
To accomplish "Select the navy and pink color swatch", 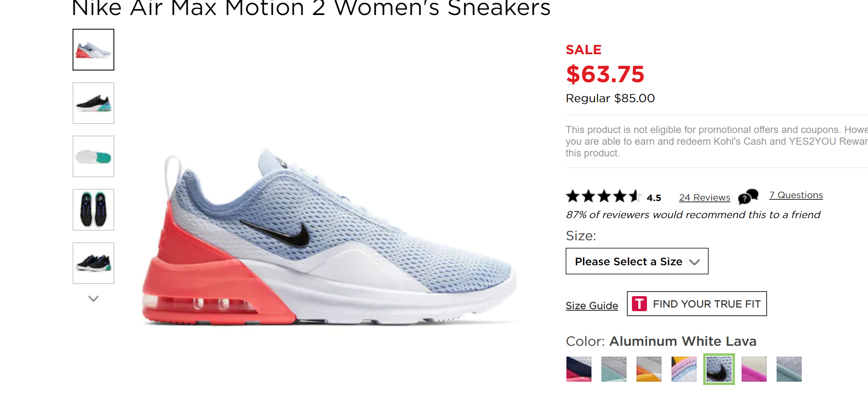I will click(579, 369).
